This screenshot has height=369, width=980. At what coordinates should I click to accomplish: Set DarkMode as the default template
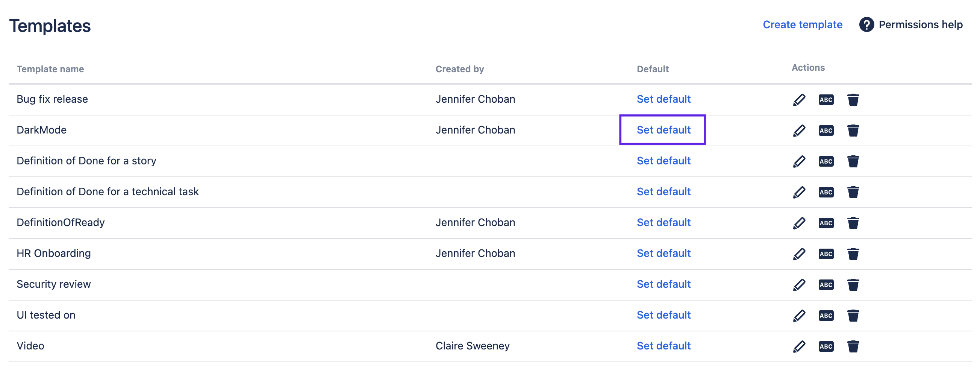coord(663,130)
